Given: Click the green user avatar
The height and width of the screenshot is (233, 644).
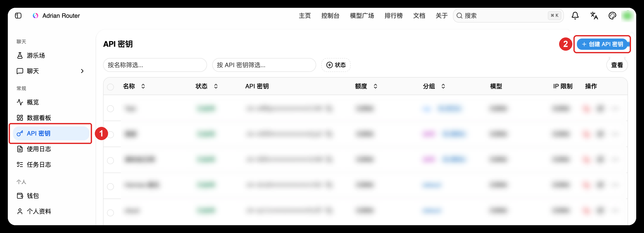Looking at the screenshot, I should (x=627, y=16).
